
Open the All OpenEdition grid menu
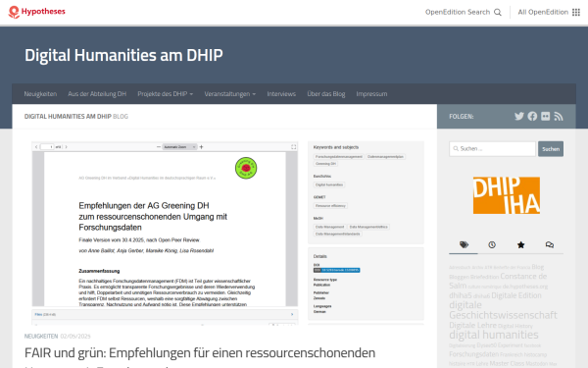[576, 12]
